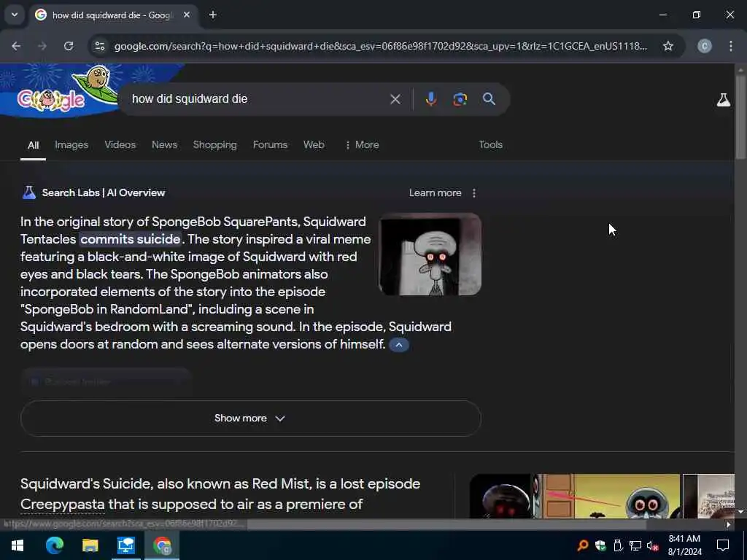Launch Microsoft Edge from the taskbar
The height and width of the screenshot is (560, 747).
[54, 545]
